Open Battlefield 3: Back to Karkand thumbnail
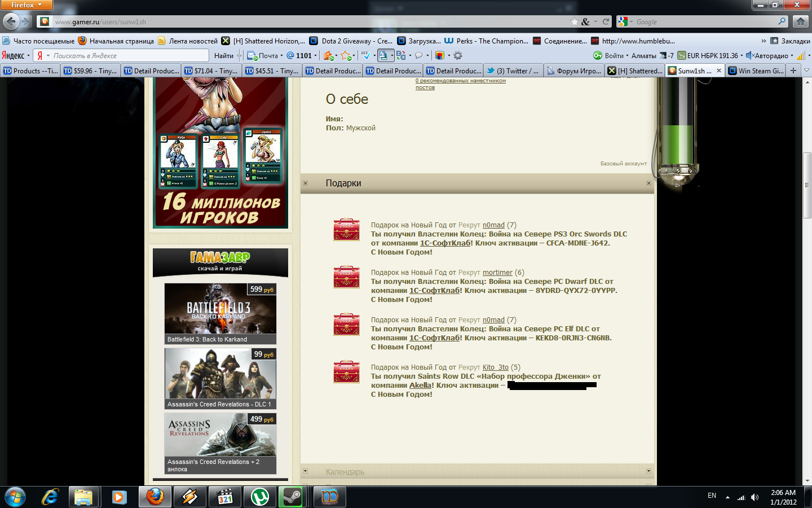This screenshot has height=508, width=812. [x=220, y=314]
